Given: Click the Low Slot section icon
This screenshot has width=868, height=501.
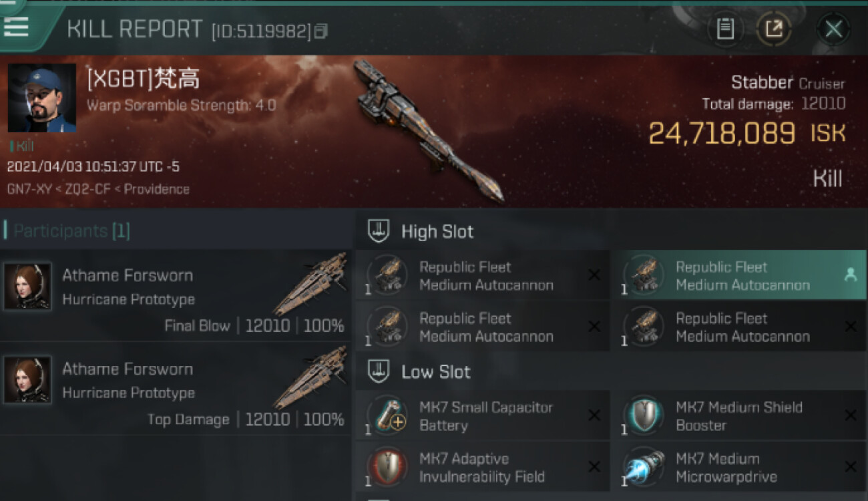Looking at the screenshot, I should tap(379, 371).
